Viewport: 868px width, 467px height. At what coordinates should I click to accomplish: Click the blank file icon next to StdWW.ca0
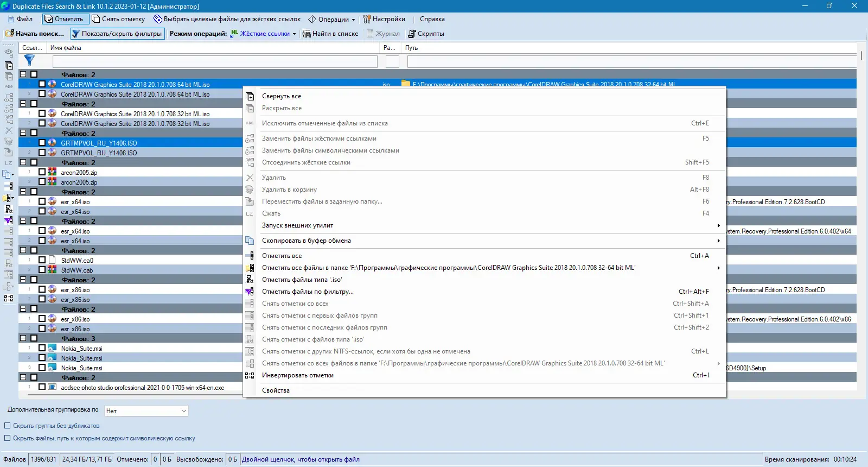tap(52, 260)
